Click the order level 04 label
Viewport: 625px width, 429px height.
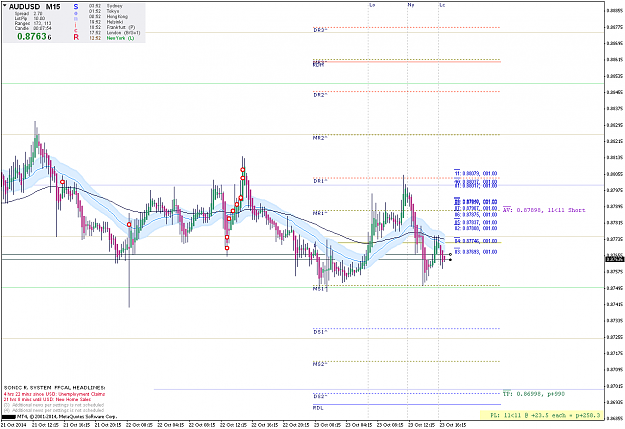click(476, 241)
